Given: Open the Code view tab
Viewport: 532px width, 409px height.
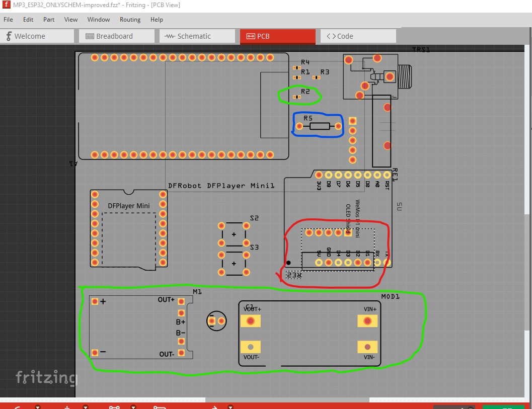Looking at the screenshot, I should pos(358,36).
